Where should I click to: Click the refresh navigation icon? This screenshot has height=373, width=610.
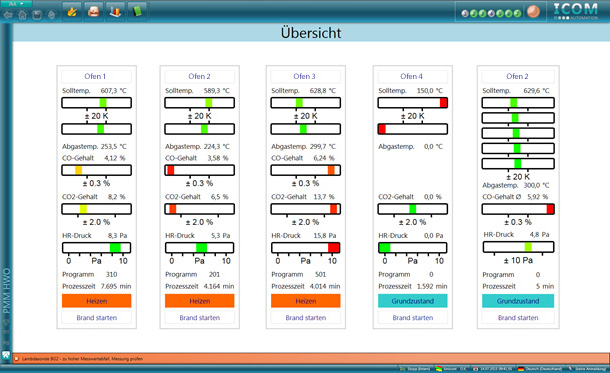[x=51, y=15]
